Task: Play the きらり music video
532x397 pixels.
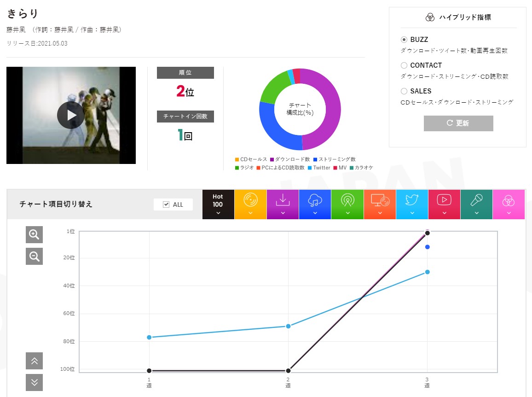Action: tap(71, 115)
